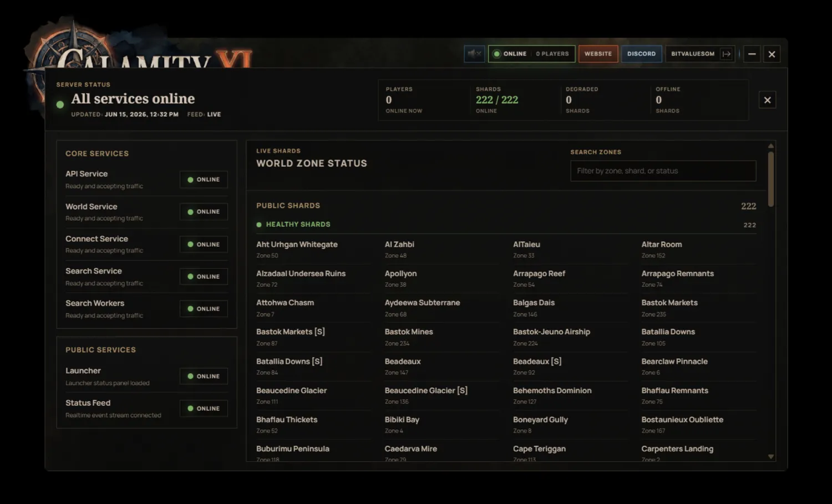Click the ONLINE badge for World Service
The width and height of the screenshot is (832, 504).
pos(204,212)
